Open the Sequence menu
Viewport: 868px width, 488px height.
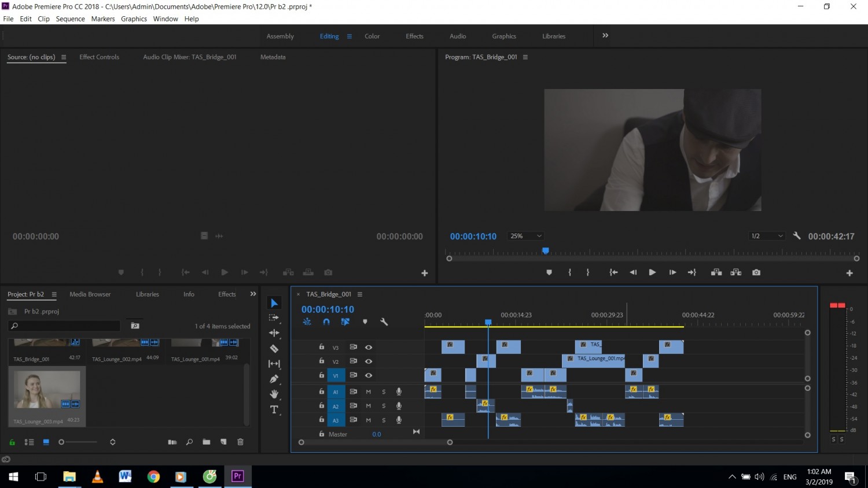pyautogui.click(x=70, y=19)
